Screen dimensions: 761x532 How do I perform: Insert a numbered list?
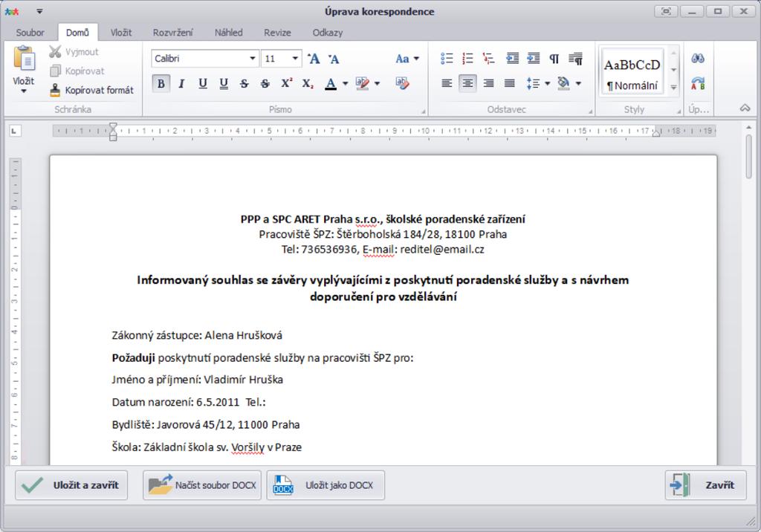[467, 59]
